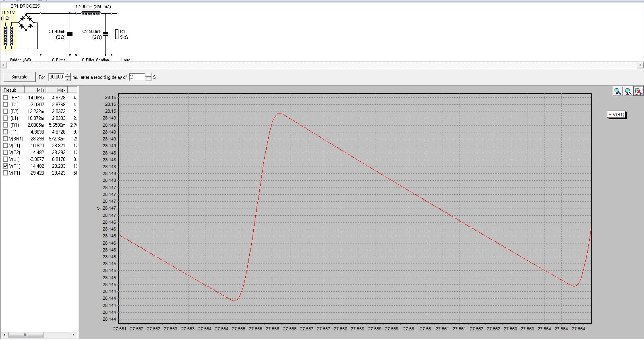Click results list scrollbar thumb
Image resolution: width=644 pixels, height=340 pixels.
26,335
